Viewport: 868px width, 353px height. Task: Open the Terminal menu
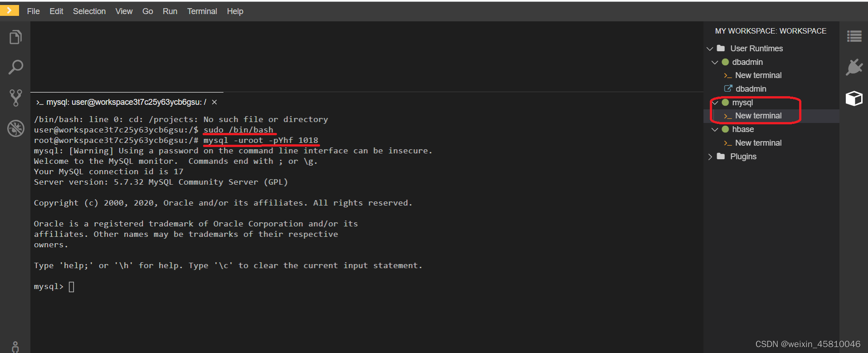[x=202, y=11]
